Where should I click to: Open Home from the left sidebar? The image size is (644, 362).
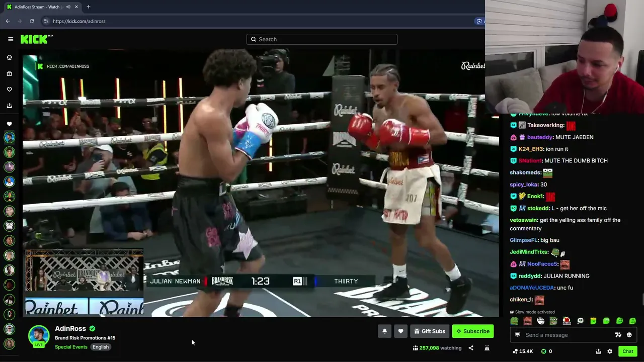(9, 57)
